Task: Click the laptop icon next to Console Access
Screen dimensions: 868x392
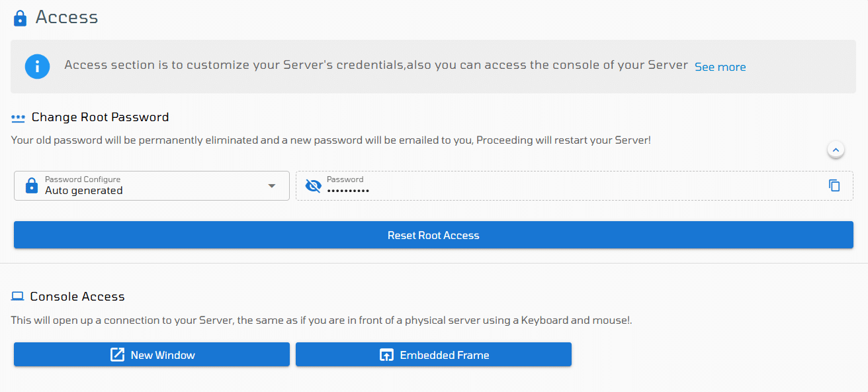Action: click(x=18, y=297)
